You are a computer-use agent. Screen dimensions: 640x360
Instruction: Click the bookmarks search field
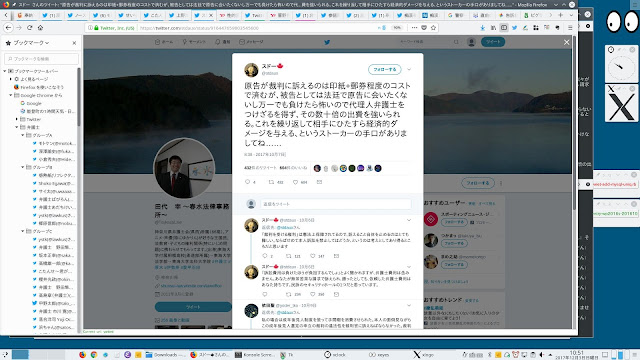41,59
